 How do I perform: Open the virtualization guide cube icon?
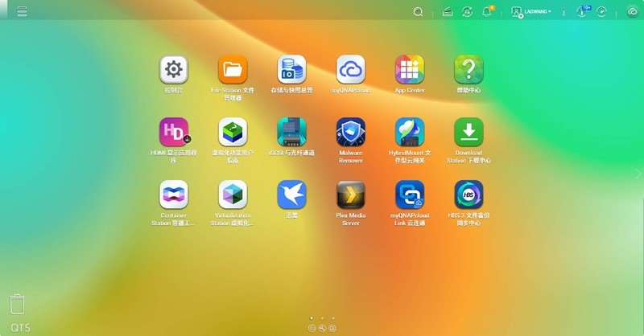(x=233, y=132)
